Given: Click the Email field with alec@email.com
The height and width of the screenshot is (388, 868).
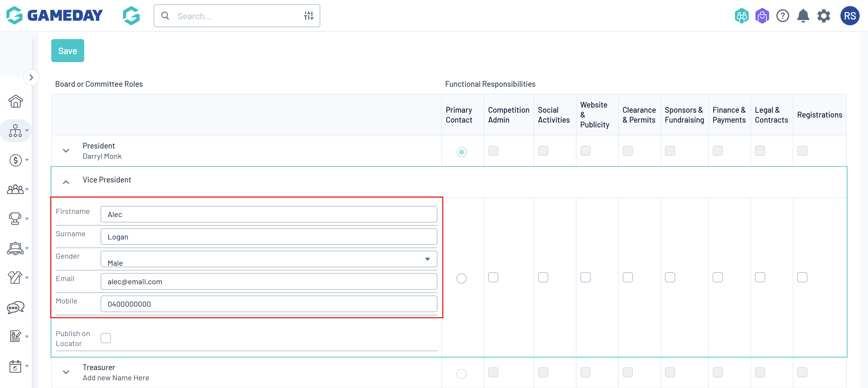Looking at the screenshot, I should tap(268, 282).
